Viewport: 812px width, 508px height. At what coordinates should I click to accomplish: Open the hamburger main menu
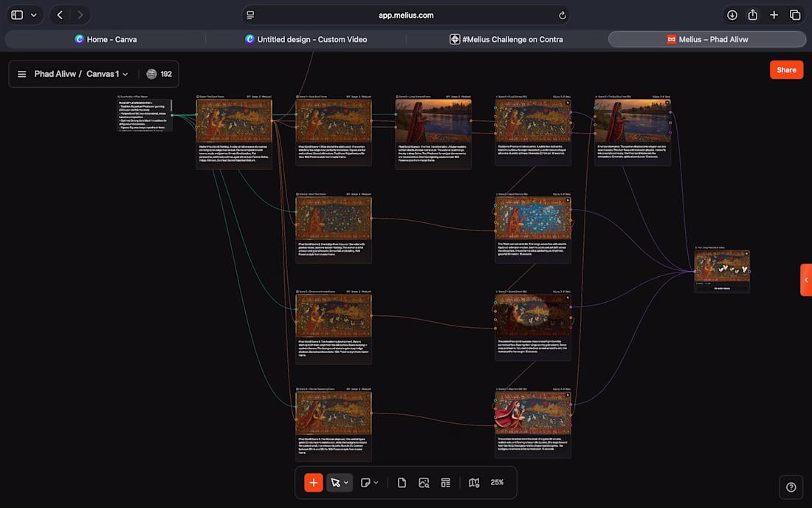21,74
